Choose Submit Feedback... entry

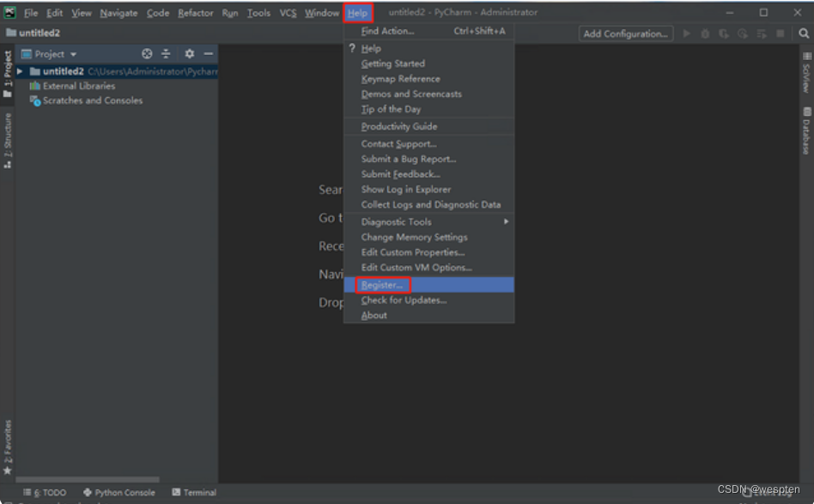click(x=428, y=174)
